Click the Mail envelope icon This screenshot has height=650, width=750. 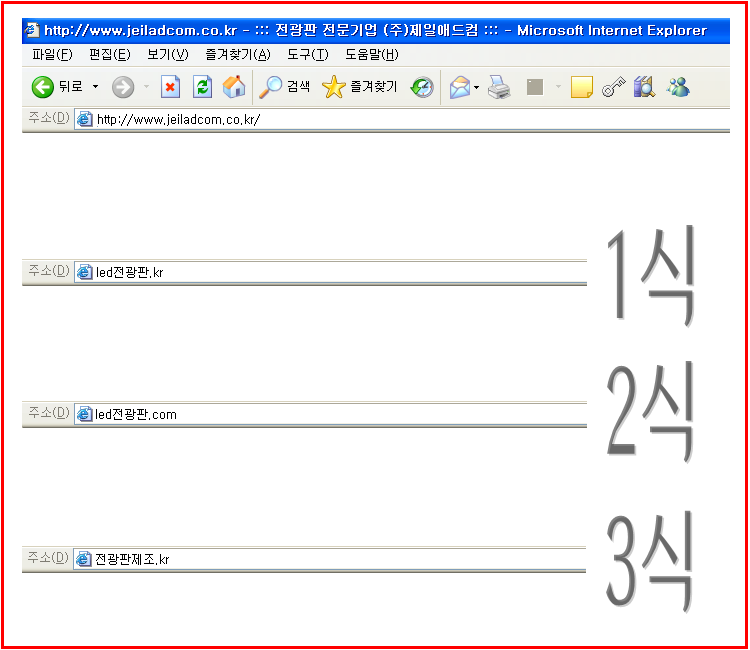(x=460, y=87)
